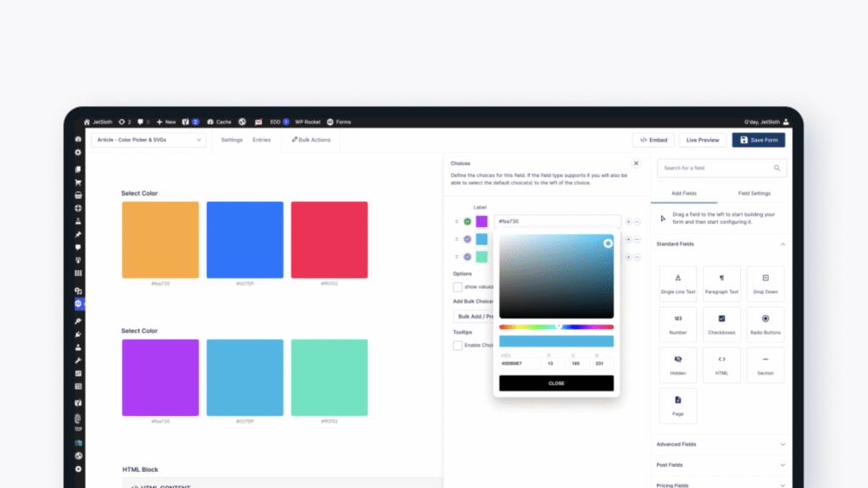Click CLOSE in the color picker
868x488 pixels.
[x=556, y=383]
